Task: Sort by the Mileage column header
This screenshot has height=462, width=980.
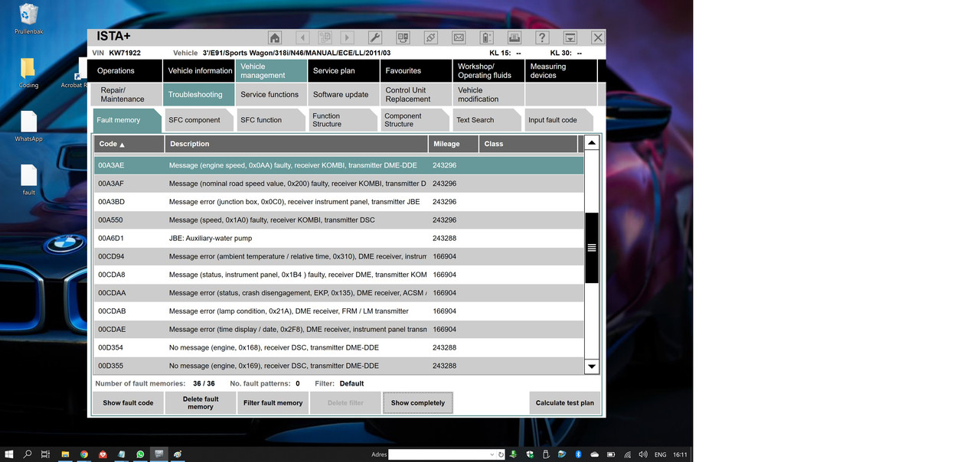Action: [x=453, y=144]
